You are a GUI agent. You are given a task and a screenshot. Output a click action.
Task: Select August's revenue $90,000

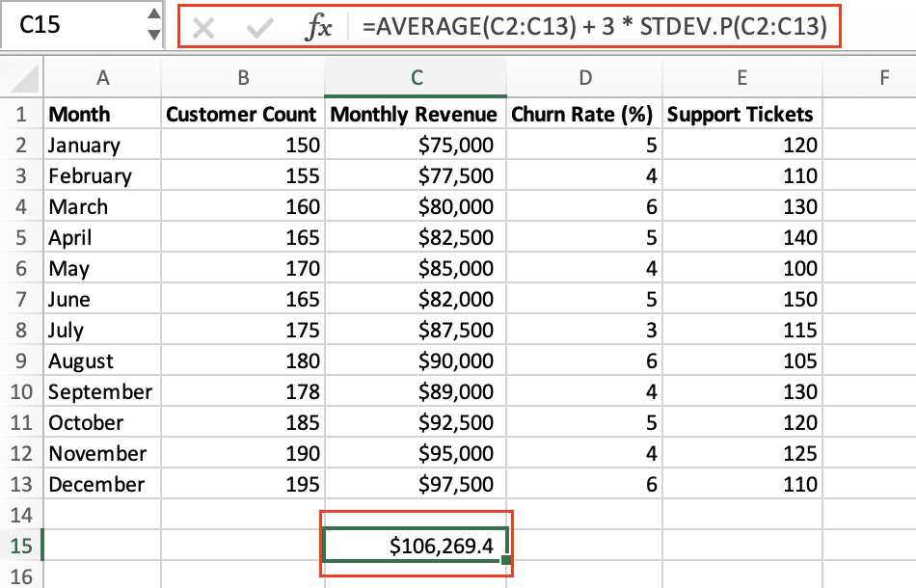pos(416,361)
